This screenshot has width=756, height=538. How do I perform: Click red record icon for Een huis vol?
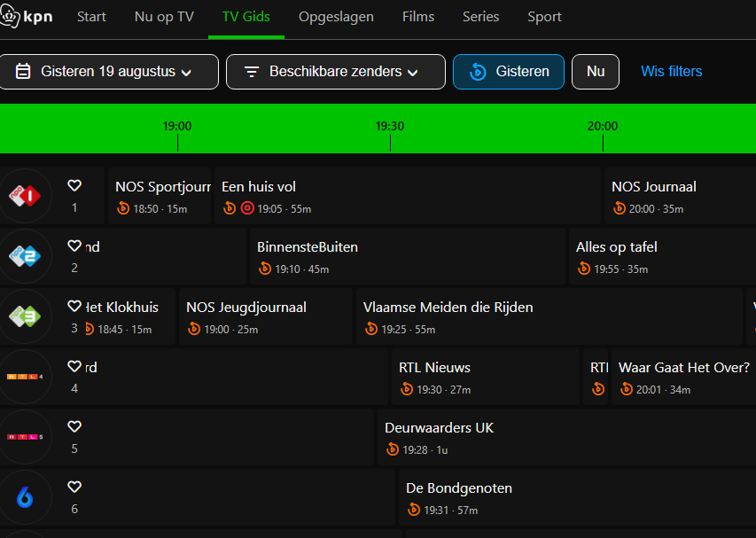[247, 208]
